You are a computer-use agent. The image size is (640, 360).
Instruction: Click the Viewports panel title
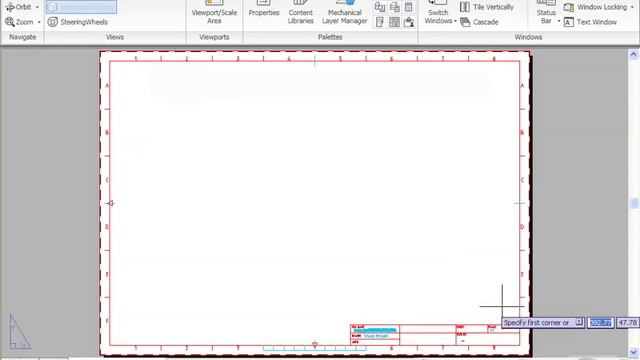[x=214, y=37]
